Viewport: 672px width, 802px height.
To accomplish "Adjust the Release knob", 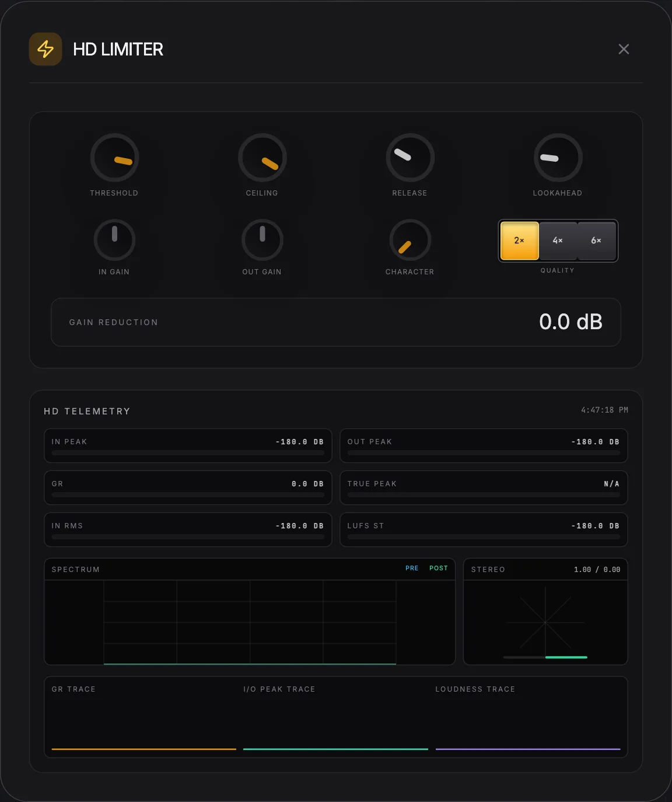I will pos(410,158).
